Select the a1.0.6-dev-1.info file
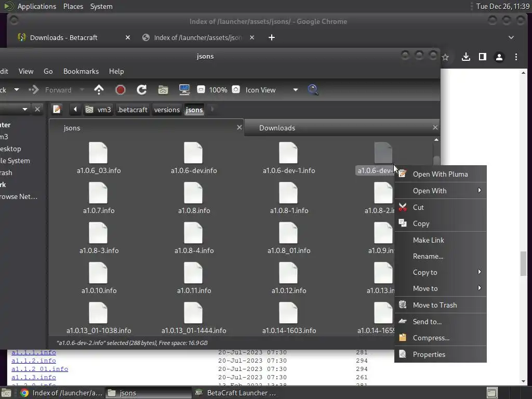Image resolution: width=532 pixels, height=399 pixels. [x=289, y=158]
